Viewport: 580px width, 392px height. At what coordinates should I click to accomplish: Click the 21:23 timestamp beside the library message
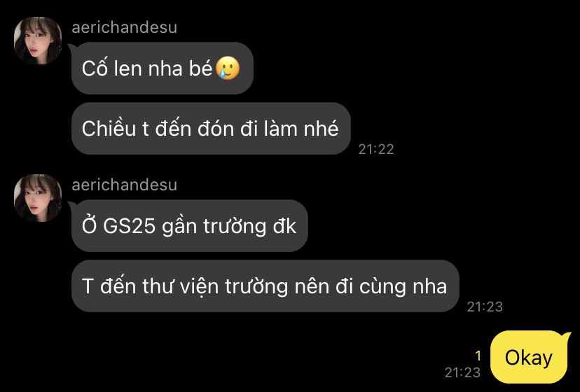point(485,307)
